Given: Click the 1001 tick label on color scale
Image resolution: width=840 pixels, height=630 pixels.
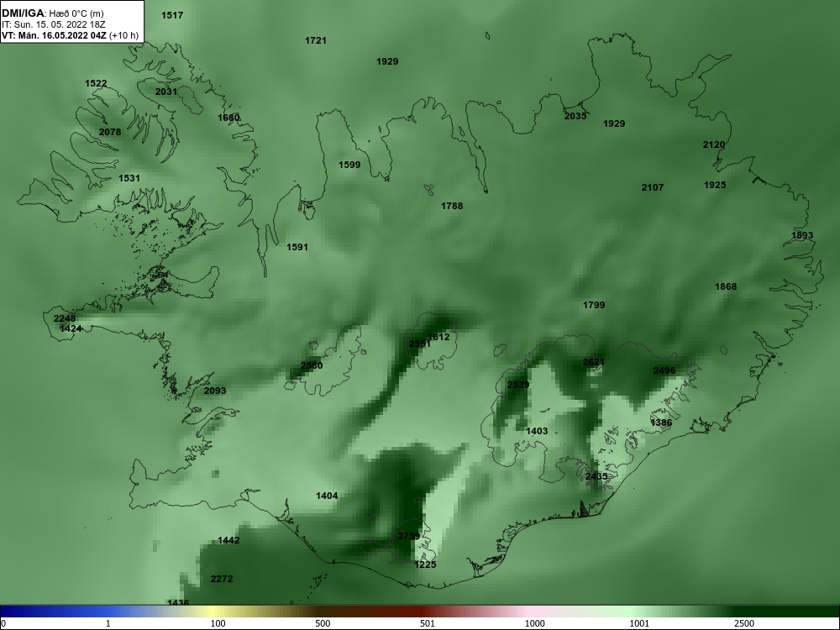Looking at the screenshot, I should [x=639, y=623].
